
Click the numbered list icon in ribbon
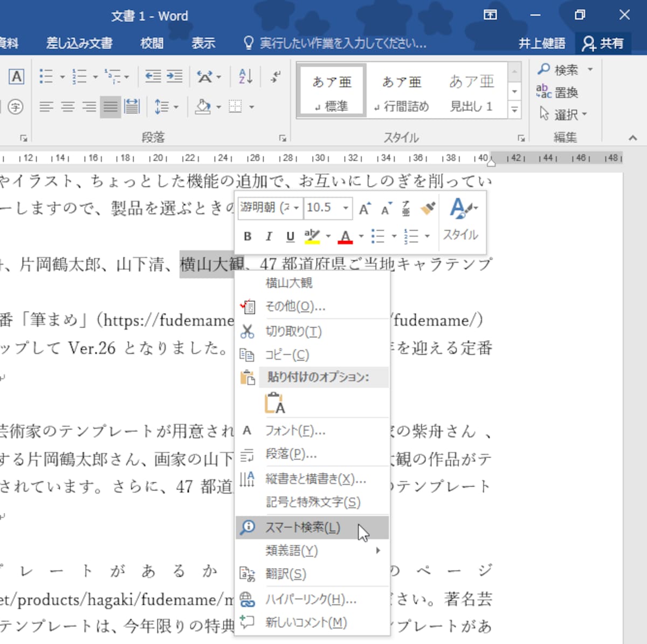point(79,77)
